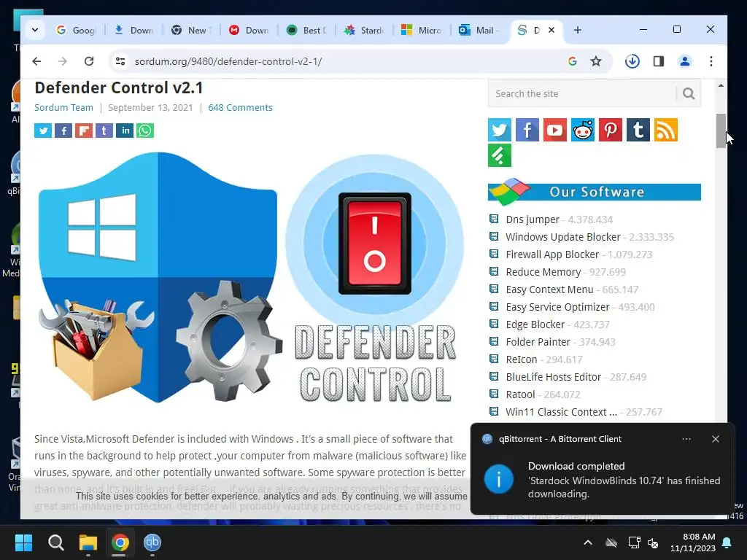Screen dimensions: 747x560
Task: Share article via LinkedIn icon
Action: pos(125,131)
